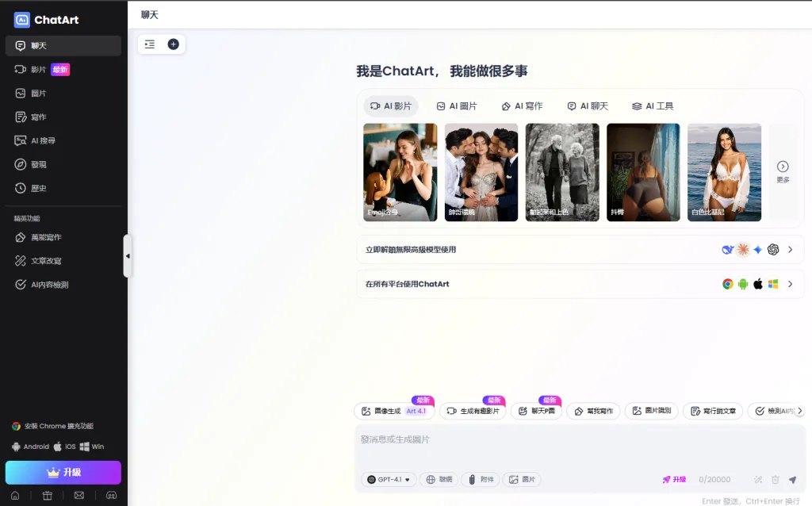This screenshot has width=812, height=506.
Task: Click the Windows icon in platforms banner
Action: [773, 284]
